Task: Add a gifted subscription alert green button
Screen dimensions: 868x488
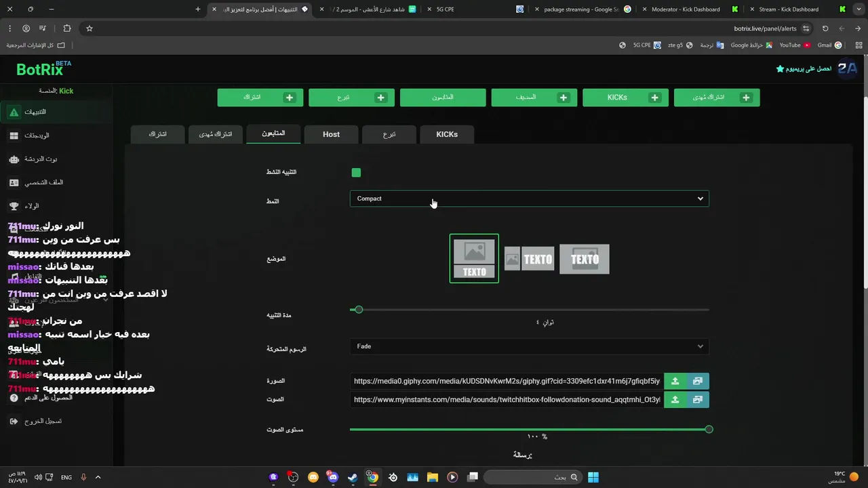Action: pyautogui.click(x=717, y=98)
